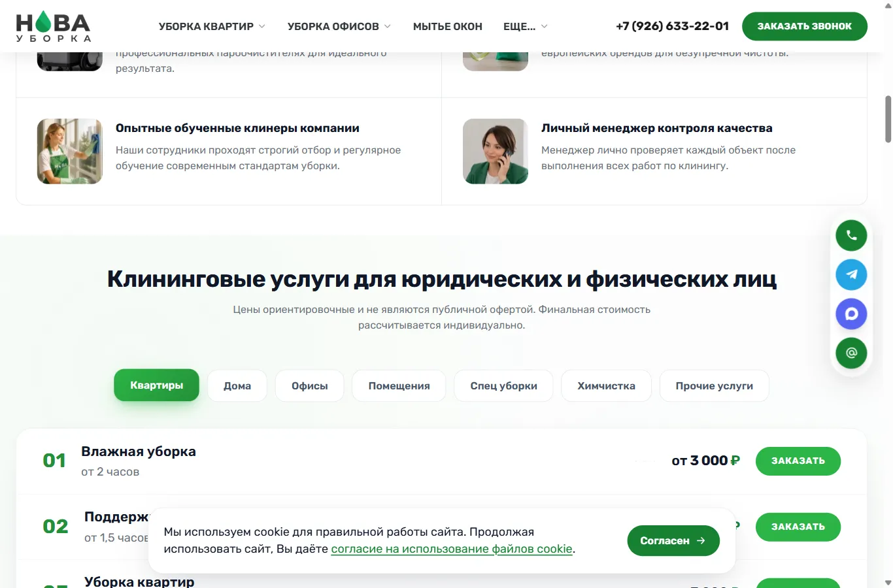Accept cookies with Согласен button

click(673, 540)
